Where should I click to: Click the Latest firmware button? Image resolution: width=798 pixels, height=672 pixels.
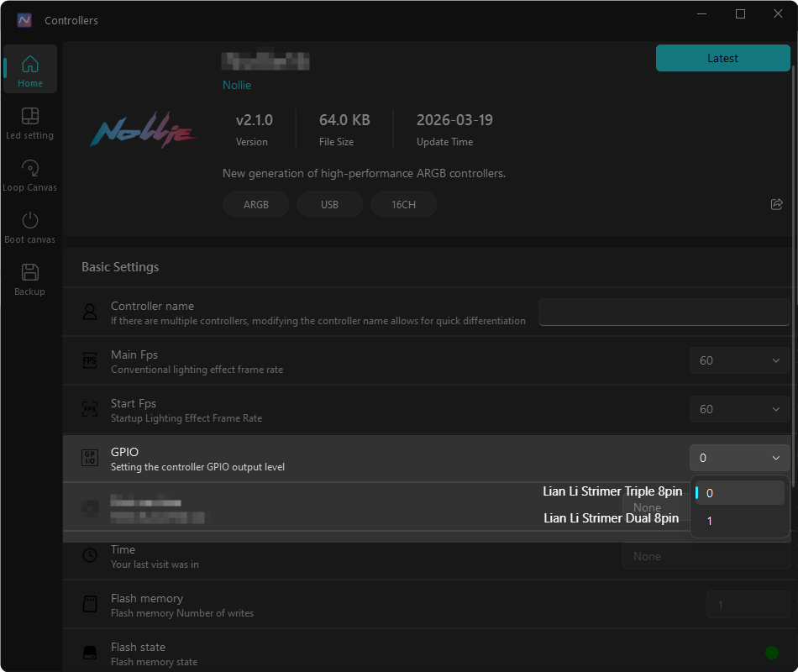coord(722,58)
